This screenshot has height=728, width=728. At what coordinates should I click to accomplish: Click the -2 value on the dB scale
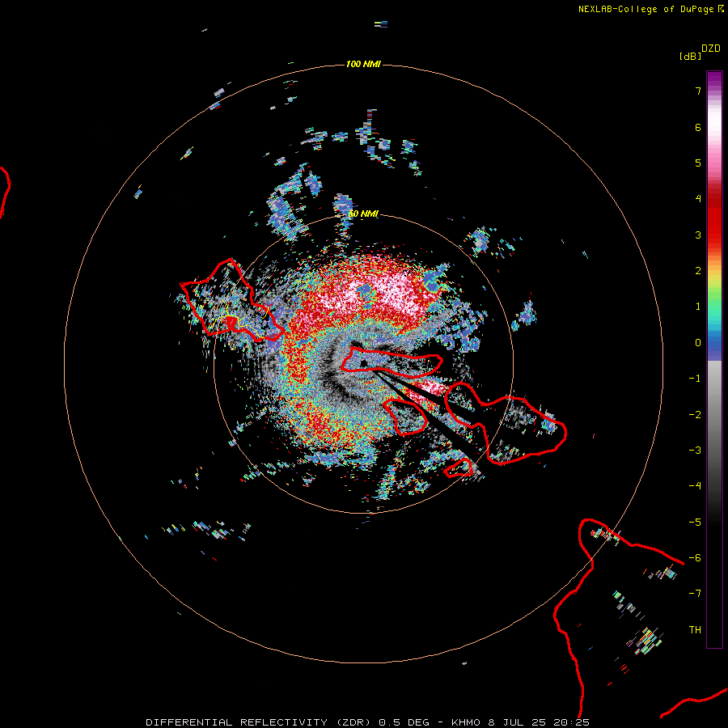[695, 415]
